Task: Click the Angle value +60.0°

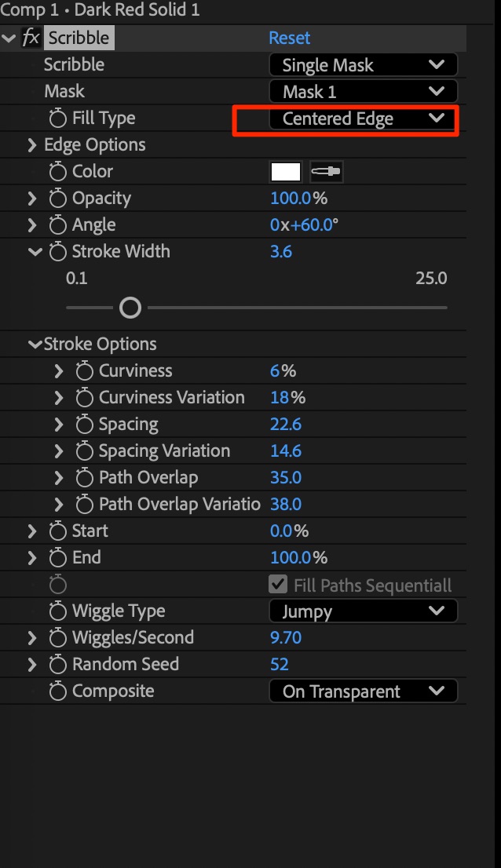Action: coord(314,225)
